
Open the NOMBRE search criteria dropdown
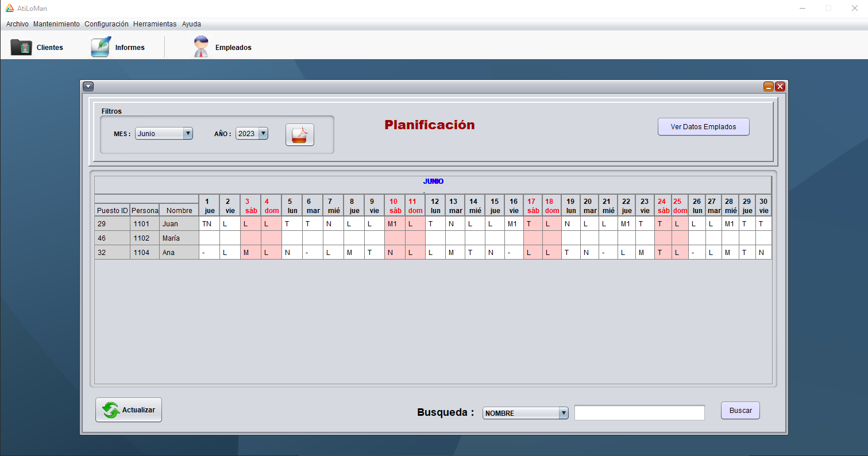pos(564,412)
